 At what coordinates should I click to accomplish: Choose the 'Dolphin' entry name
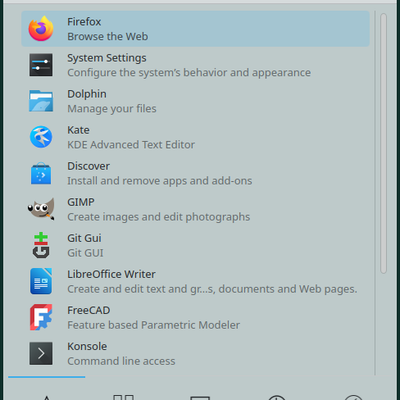click(x=87, y=94)
